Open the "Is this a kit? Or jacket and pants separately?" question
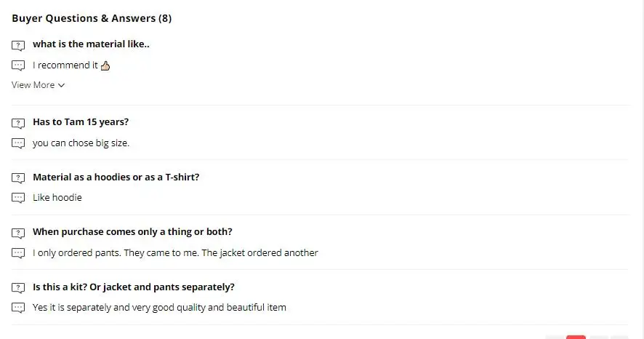The height and width of the screenshot is (339, 644). click(133, 287)
